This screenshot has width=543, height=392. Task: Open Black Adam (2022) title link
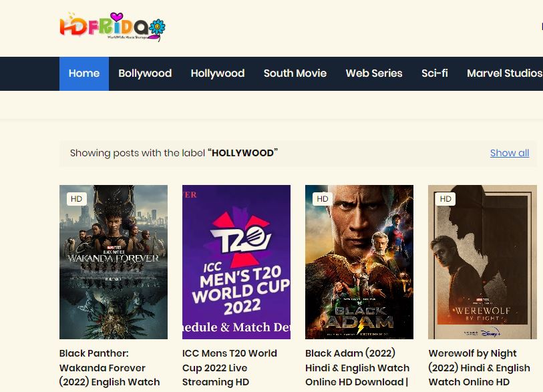(x=357, y=368)
